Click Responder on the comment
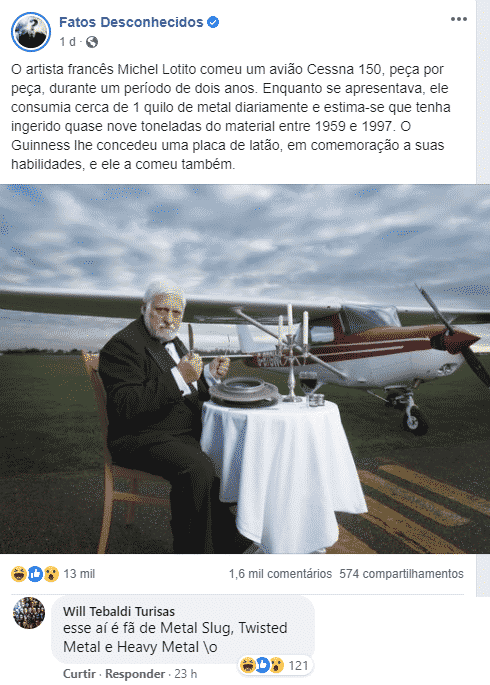Image resolution: width=490 pixels, height=685 pixels. pyautogui.click(x=135, y=674)
